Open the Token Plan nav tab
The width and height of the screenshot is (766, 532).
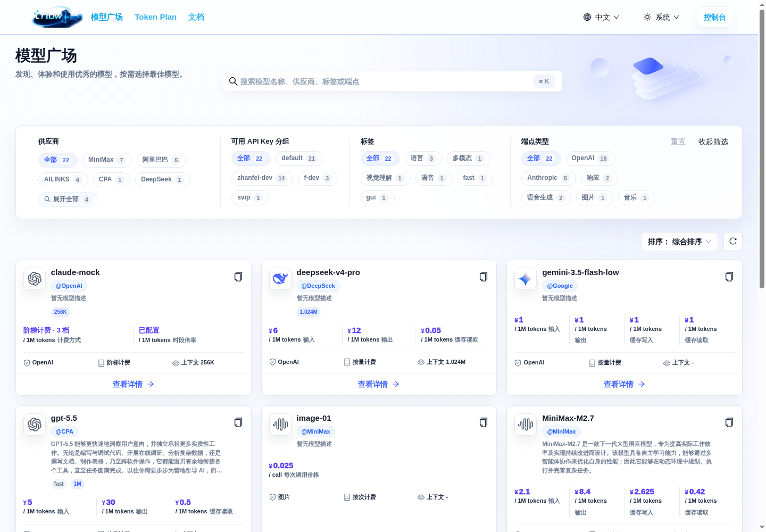[x=155, y=17]
